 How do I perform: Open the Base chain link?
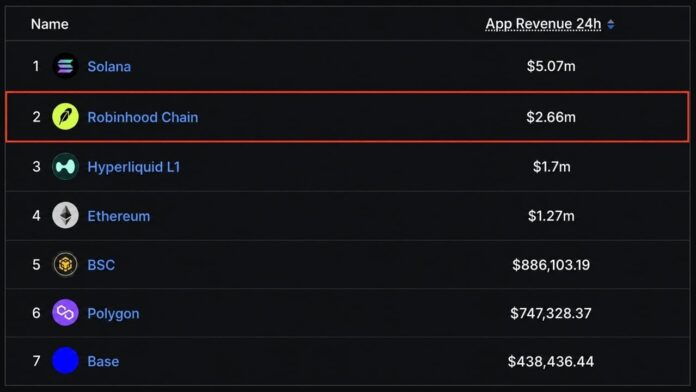(x=103, y=361)
